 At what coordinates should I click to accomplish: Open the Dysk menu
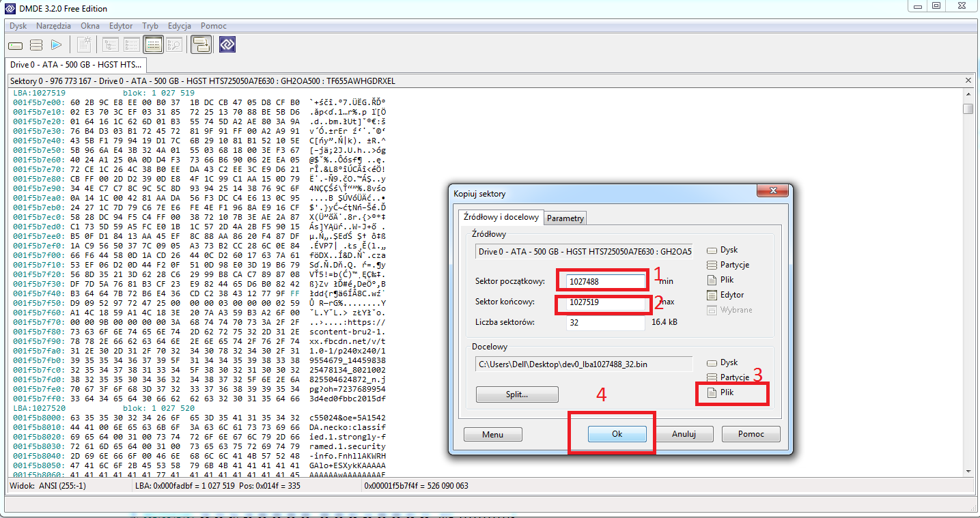tap(18, 26)
